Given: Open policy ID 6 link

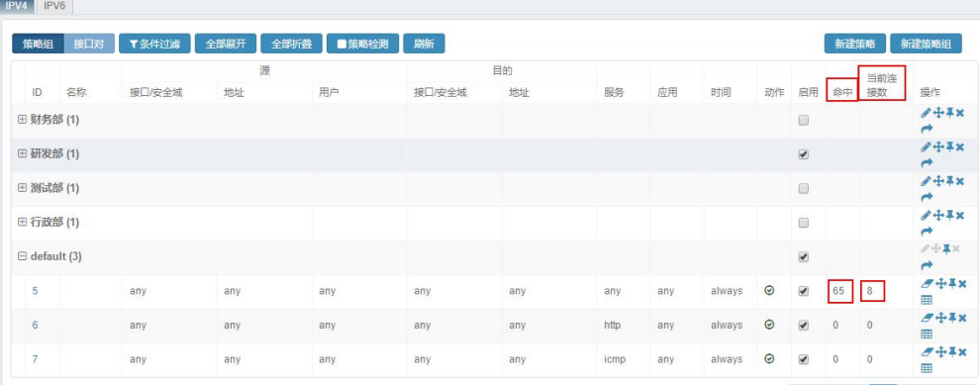Looking at the screenshot, I should (x=35, y=325).
